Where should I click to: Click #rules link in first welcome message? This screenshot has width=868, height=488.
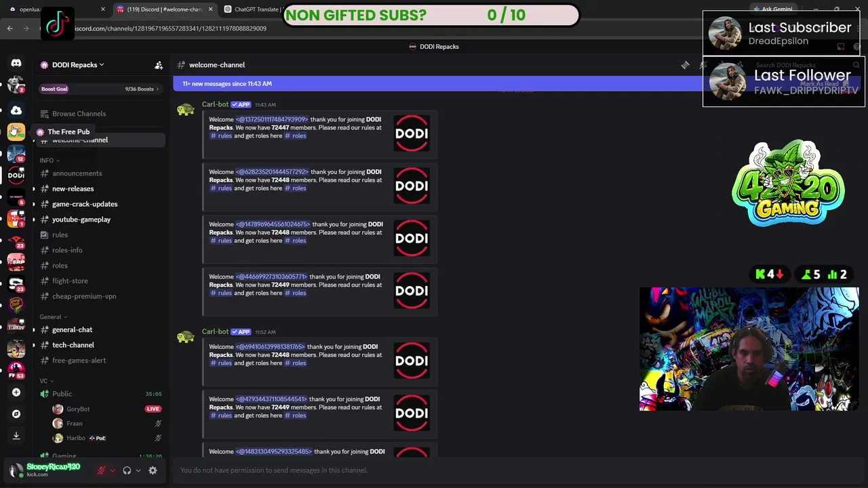coord(221,136)
